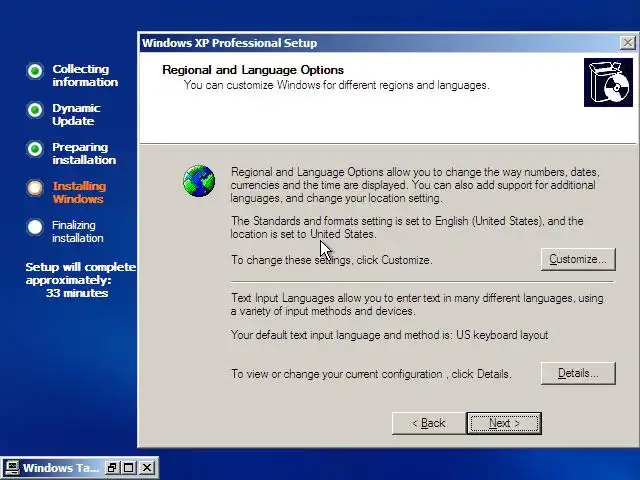This screenshot has width=640, height=480.
Task: Click 'You can customize Windows for different regions' subtitle
Action: 336,85
